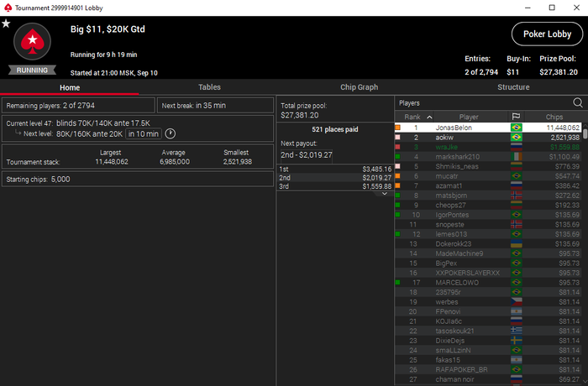Select player aokiw in the list
The height and width of the screenshot is (386, 588).
click(488, 138)
